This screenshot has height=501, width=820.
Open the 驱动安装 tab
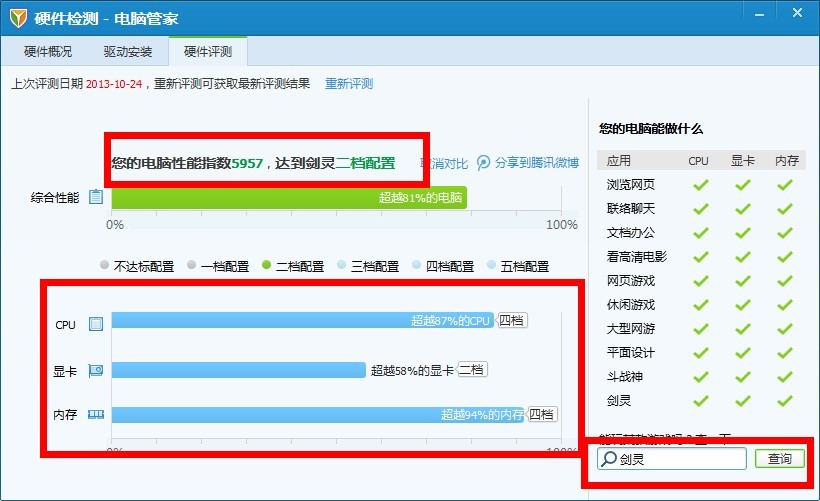[128, 51]
